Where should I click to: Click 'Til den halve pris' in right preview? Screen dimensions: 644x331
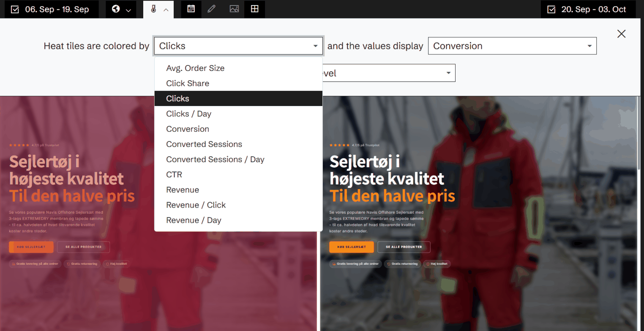pyautogui.click(x=392, y=196)
